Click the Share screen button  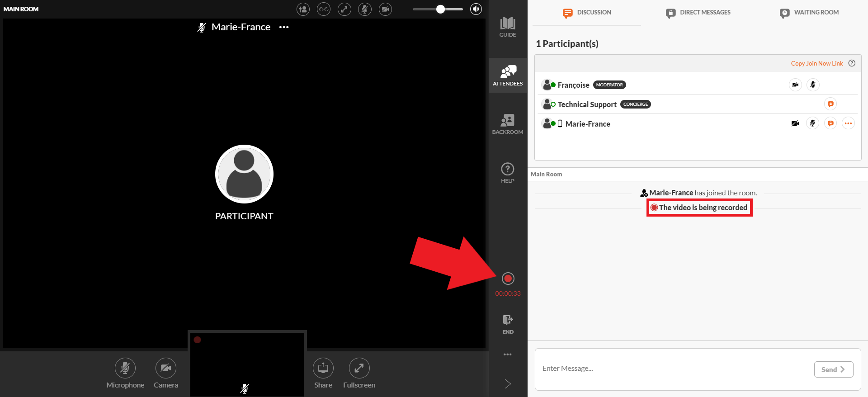click(x=323, y=373)
